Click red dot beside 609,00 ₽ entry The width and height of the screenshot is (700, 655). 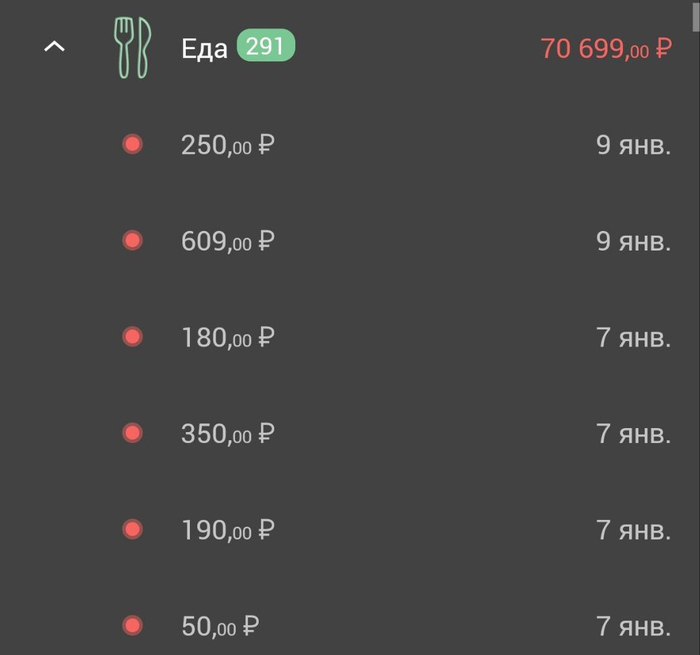pyautogui.click(x=132, y=241)
